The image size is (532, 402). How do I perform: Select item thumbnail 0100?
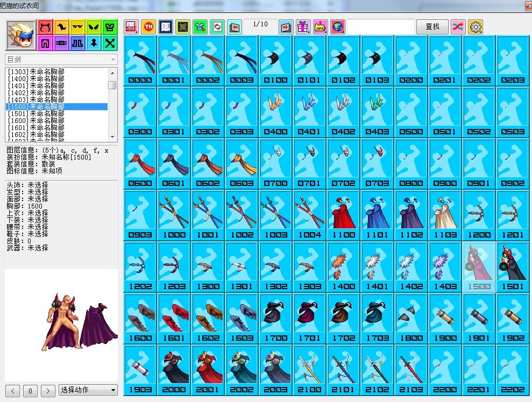[x=276, y=61]
